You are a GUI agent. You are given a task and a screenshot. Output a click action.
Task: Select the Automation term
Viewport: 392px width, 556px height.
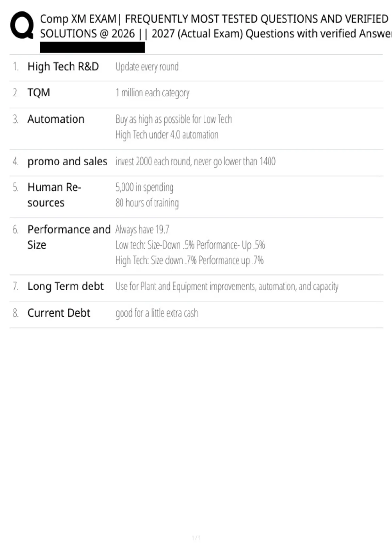[56, 119]
